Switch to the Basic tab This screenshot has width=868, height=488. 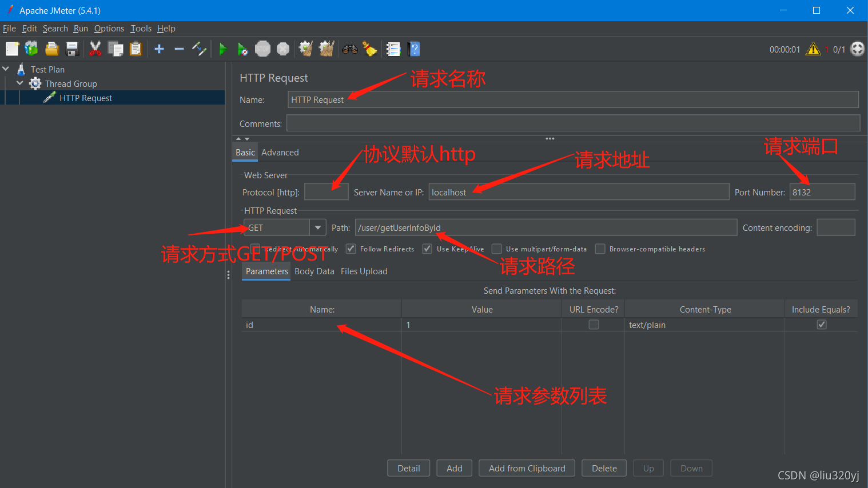pos(245,153)
